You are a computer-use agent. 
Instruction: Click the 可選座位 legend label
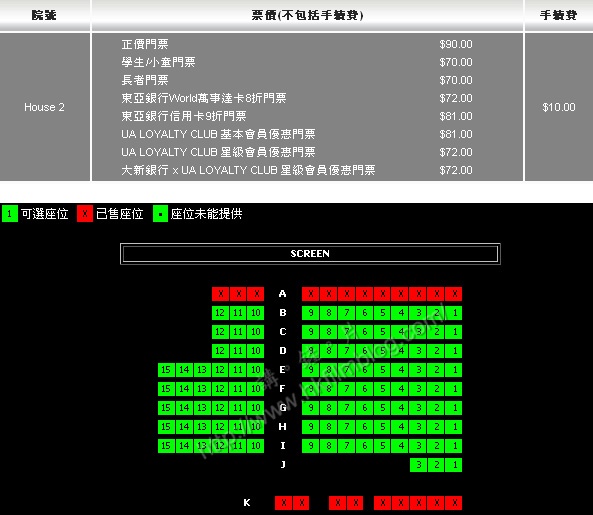pyautogui.click(x=45, y=214)
